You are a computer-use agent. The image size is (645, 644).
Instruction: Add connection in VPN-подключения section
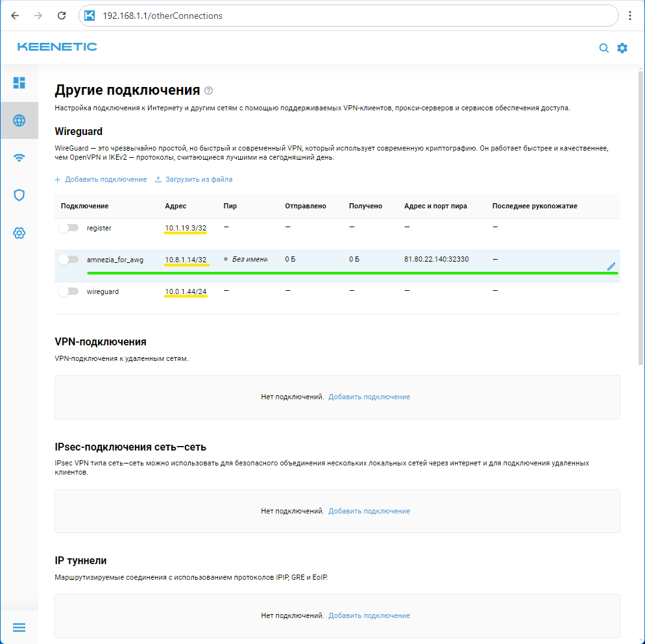[369, 397]
